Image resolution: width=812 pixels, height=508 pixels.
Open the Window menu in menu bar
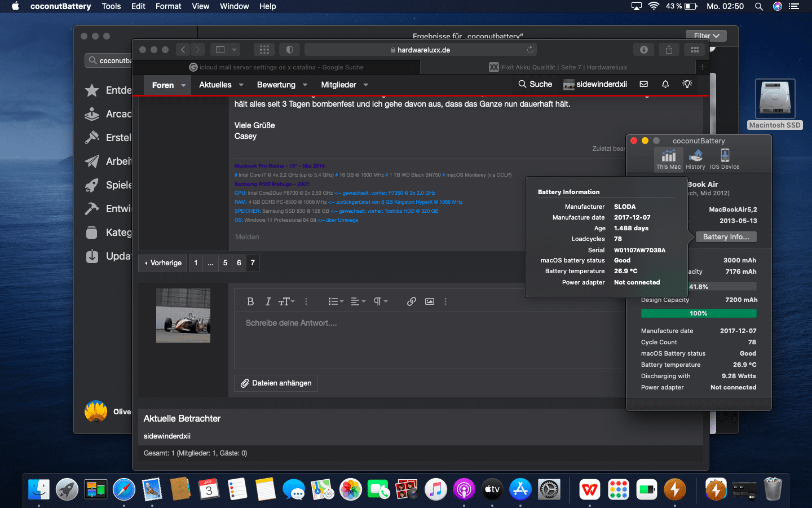coord(234,6)
